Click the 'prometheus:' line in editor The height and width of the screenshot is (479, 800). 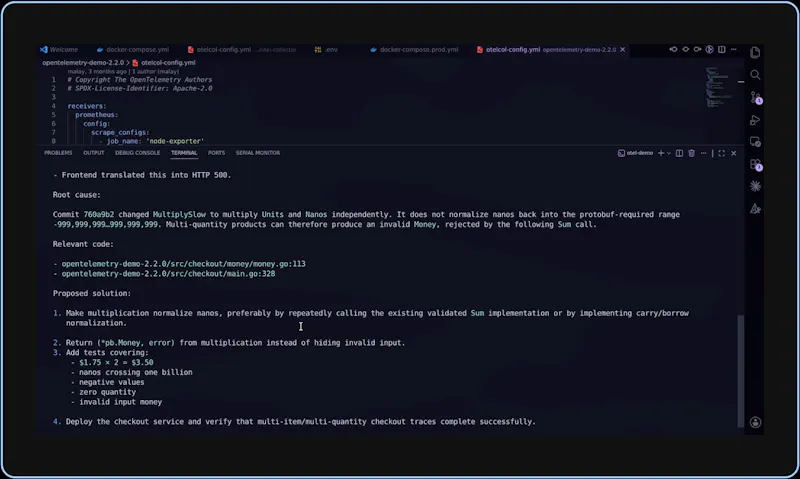(96, 115)
